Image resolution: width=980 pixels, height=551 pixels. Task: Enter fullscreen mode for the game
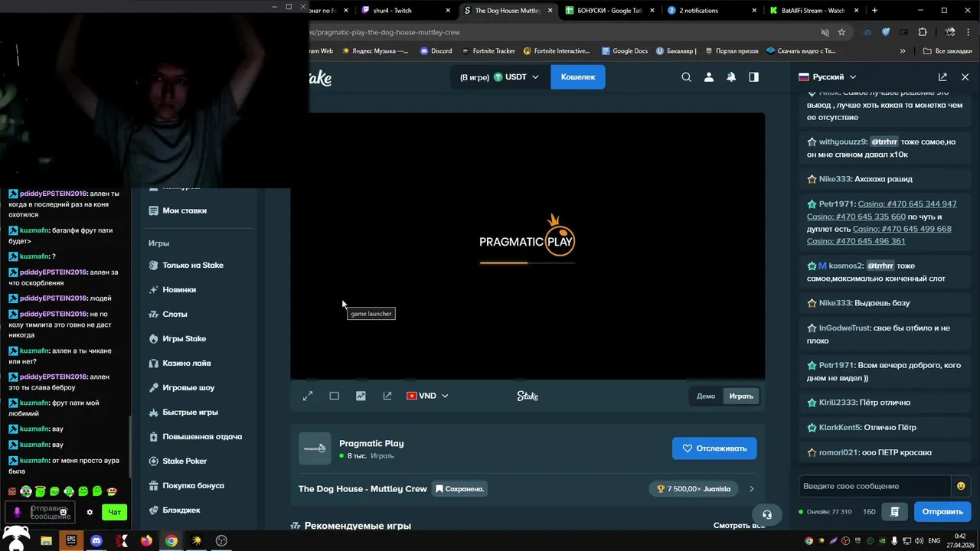[x=308, y=396]
